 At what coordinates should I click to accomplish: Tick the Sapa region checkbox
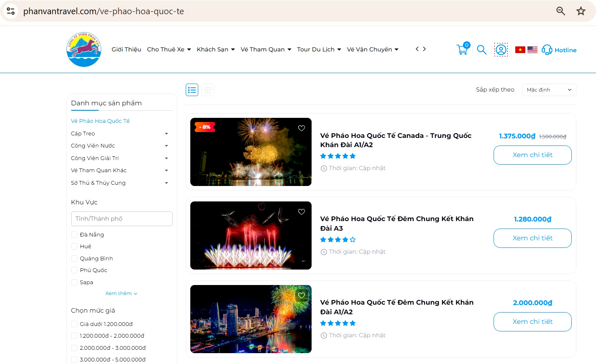click(x=74, y=283)
